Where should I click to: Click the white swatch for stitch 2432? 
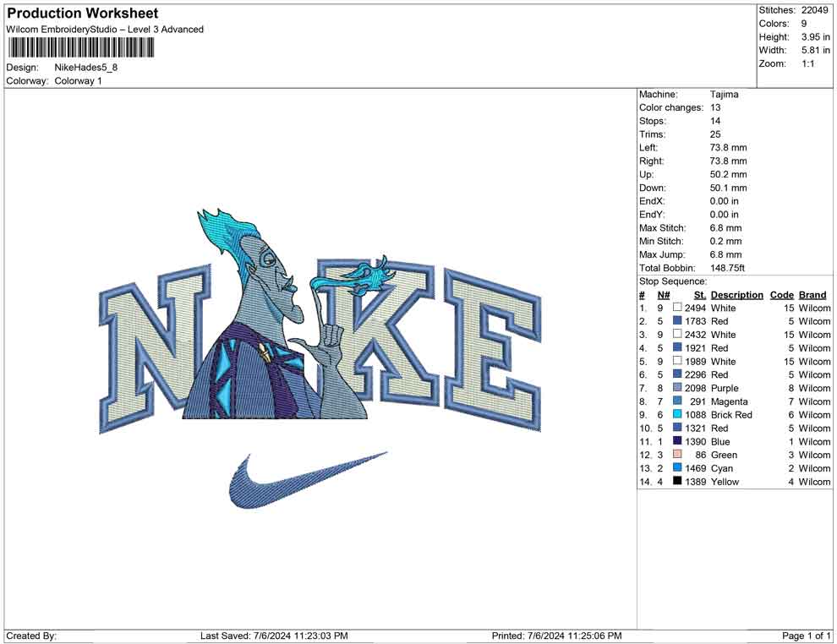click(x=677, y=334)
